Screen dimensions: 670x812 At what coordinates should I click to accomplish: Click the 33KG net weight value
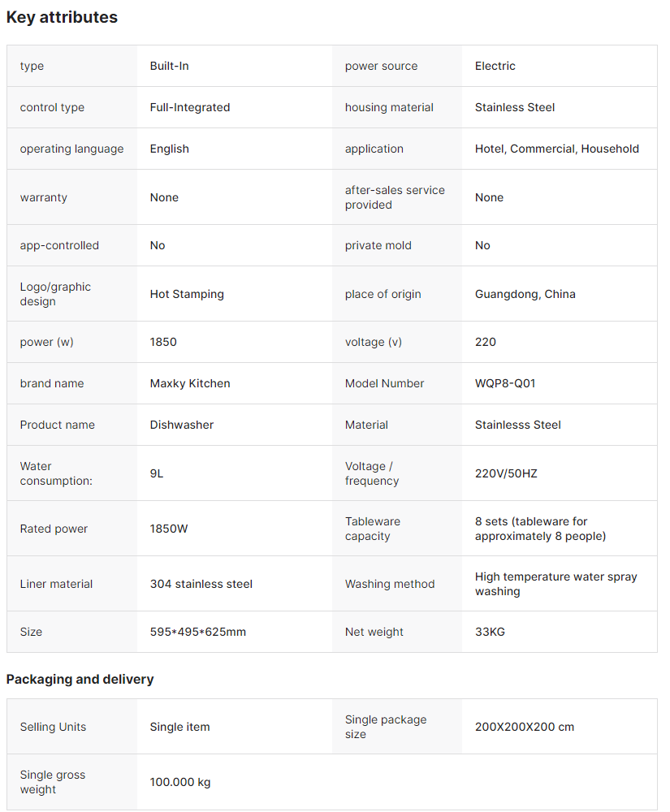(490, 632)
